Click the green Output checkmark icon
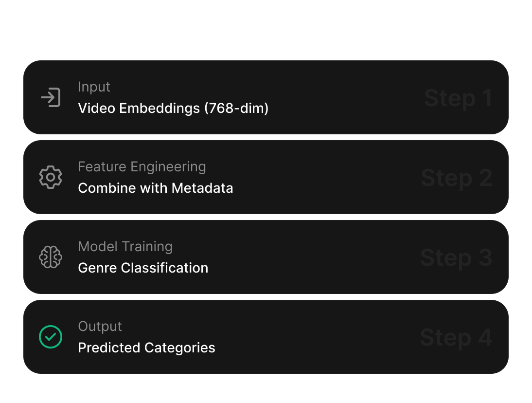532x403 pixels. click(x=51, y=337)
